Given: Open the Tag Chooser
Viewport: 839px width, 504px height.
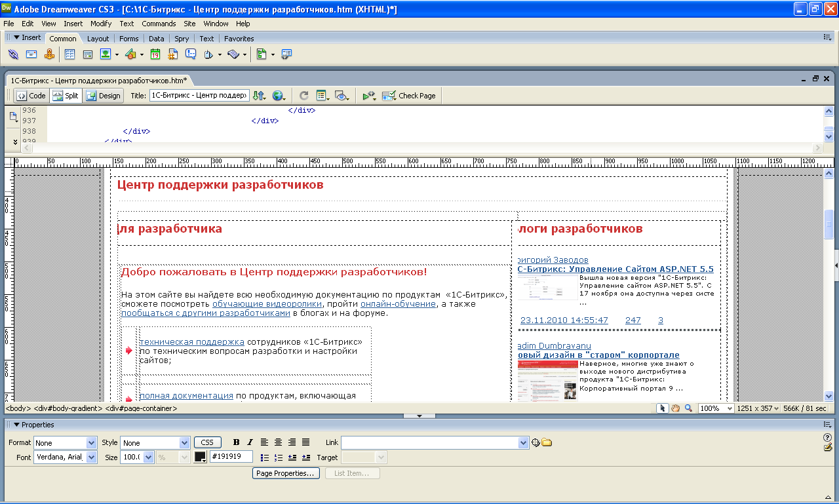Looking at the screenshot, I should 286,54.
